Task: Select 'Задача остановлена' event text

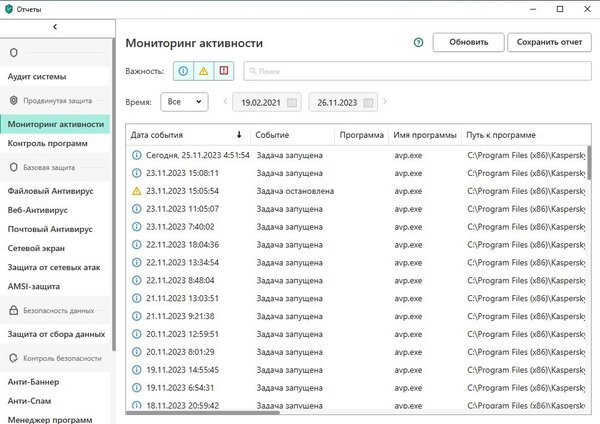Action: click(x=295, y=191)
